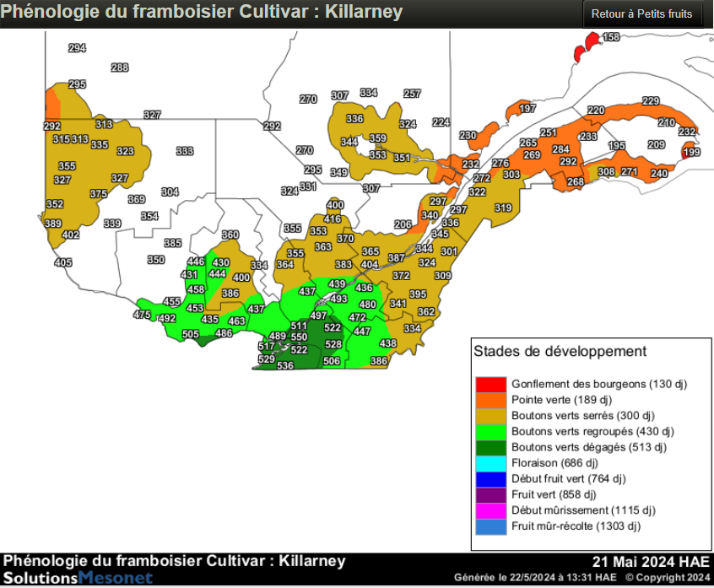714x588 pixels.
Task: Select the station label 475
Action: pos(142,315)
